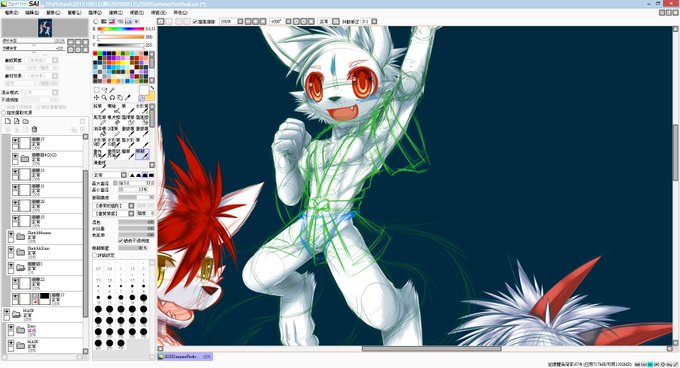Image resolution: width=680 pixels, height=368 pixels.
Task: Select the flattest brush edge shape
Action: click(x=151, y=175)
